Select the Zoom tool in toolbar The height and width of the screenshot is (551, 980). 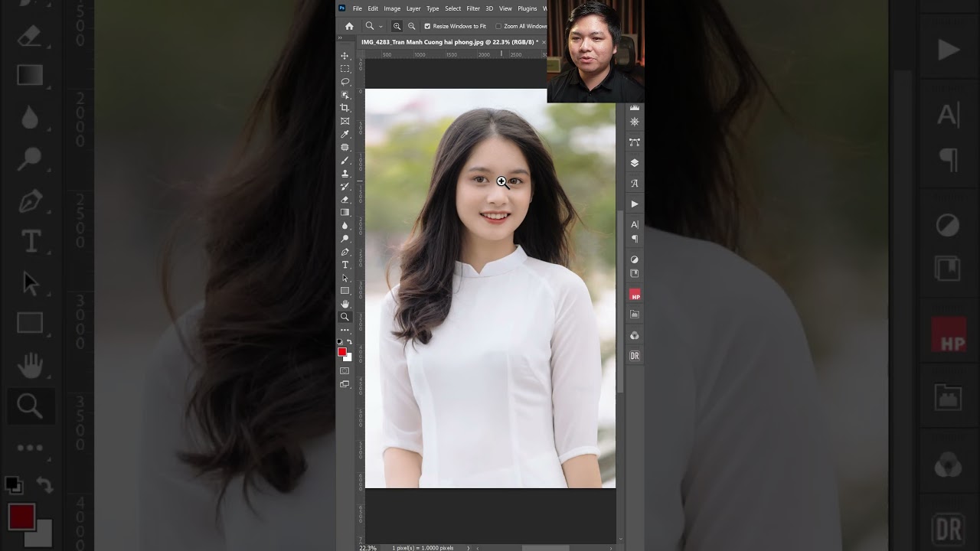coord(345,317)
